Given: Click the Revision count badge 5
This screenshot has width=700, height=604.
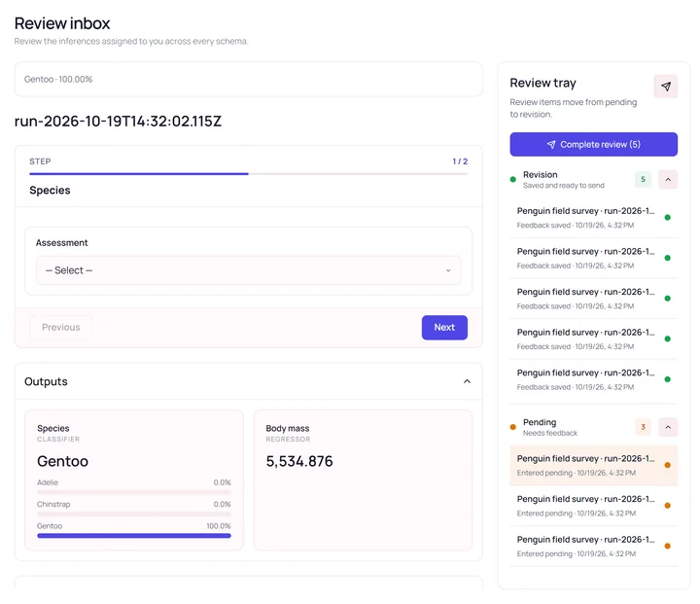Looking at the screenshot, I should (643, 180).
